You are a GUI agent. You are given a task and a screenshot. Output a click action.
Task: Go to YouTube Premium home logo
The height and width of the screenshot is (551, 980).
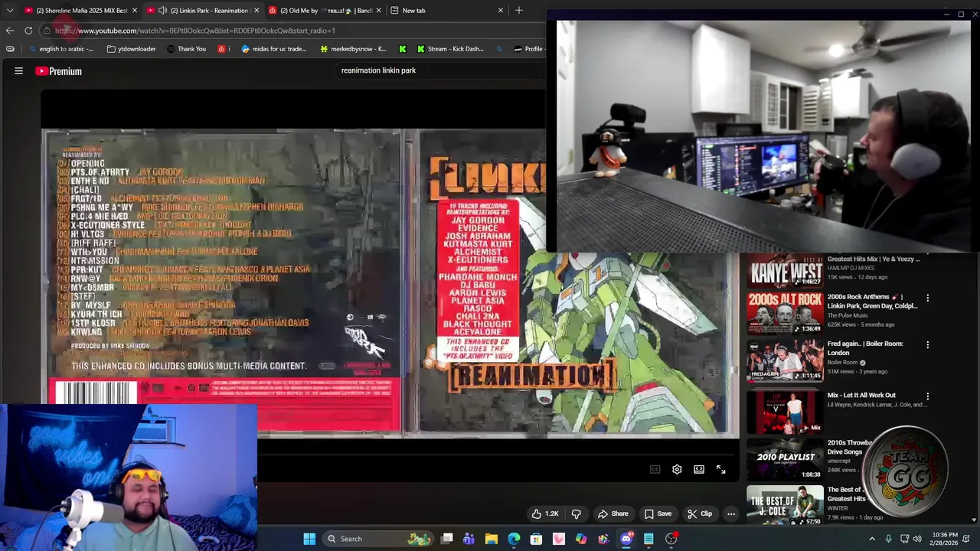click(x=58, y=71)
